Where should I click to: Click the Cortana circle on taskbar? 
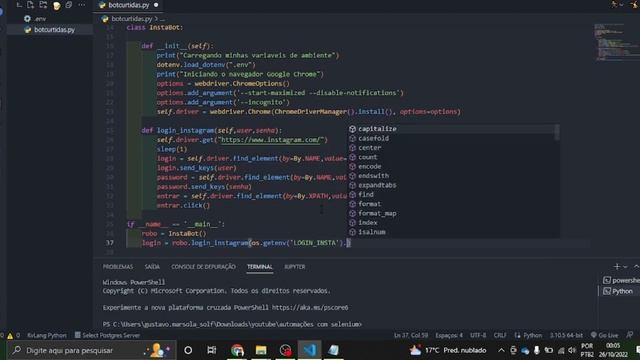point(188,350)
